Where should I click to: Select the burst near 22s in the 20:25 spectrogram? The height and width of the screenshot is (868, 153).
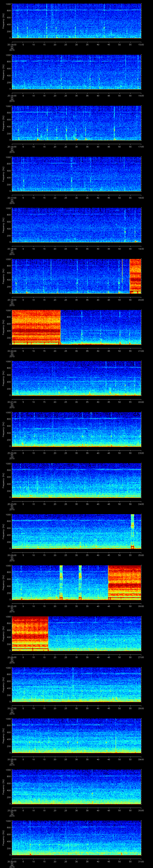(x=61, y=582)
